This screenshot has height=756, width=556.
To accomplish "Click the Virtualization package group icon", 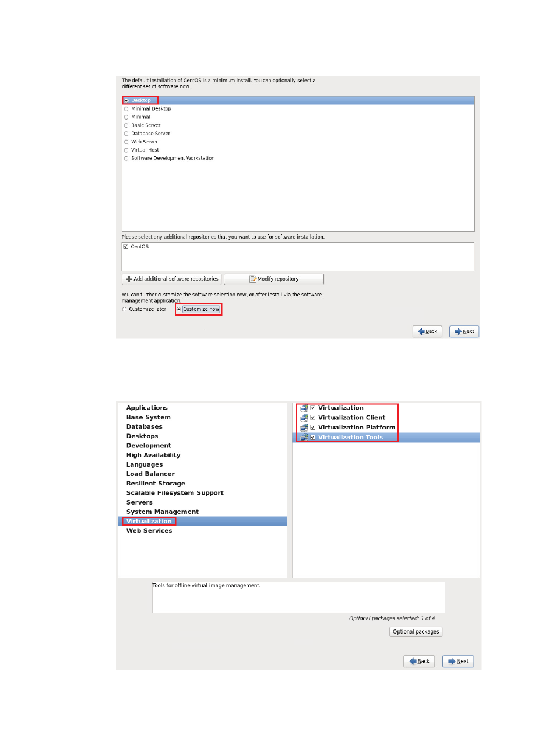I will pos(304,408).
